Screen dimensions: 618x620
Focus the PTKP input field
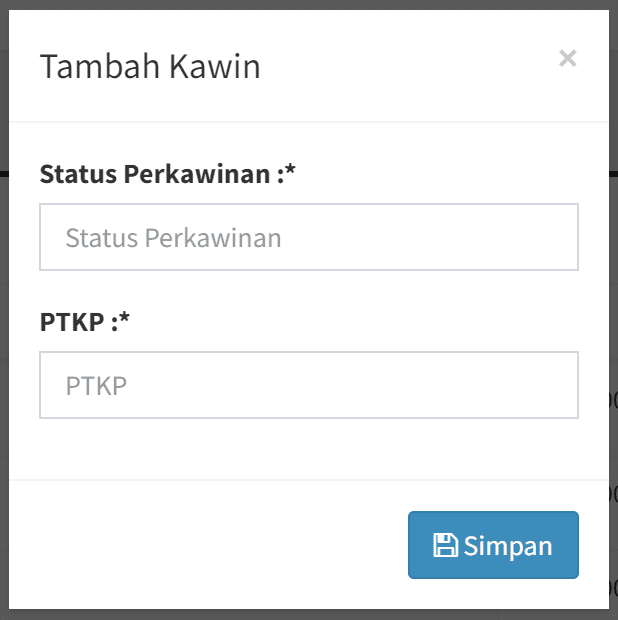point(309,385)
